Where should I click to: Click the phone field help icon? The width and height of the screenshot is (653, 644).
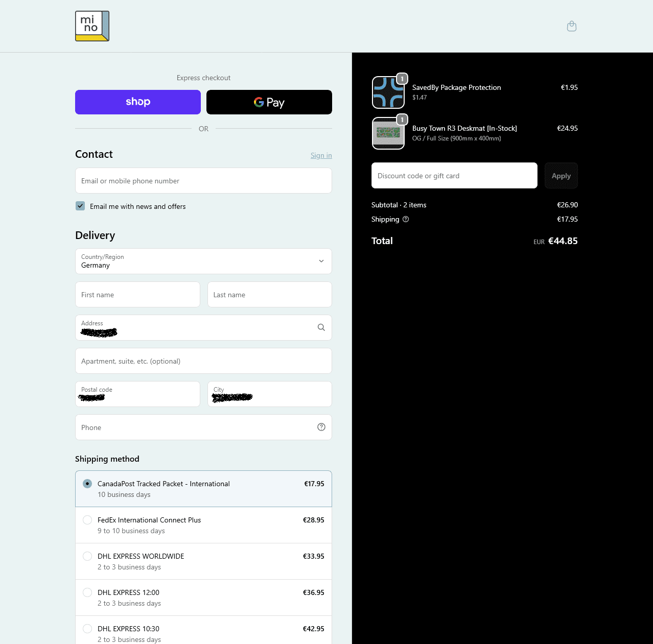click(x=321, y=427)
